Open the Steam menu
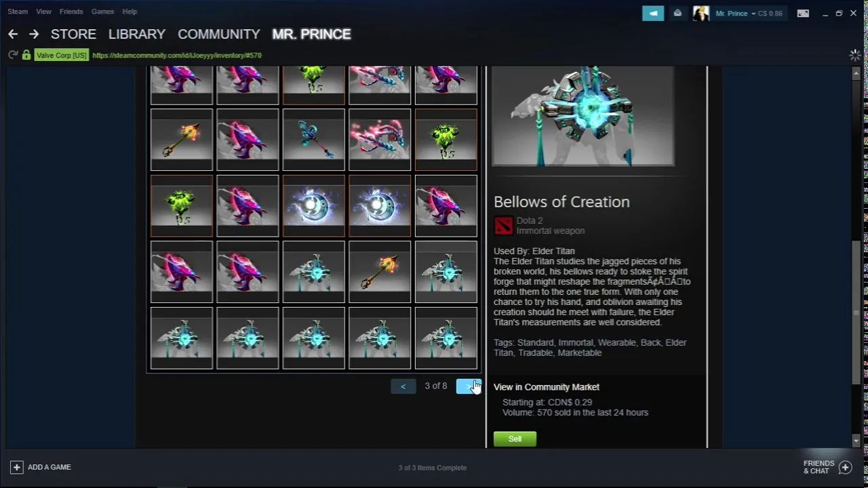Screen dimensions: 868x488 point(18,12)
